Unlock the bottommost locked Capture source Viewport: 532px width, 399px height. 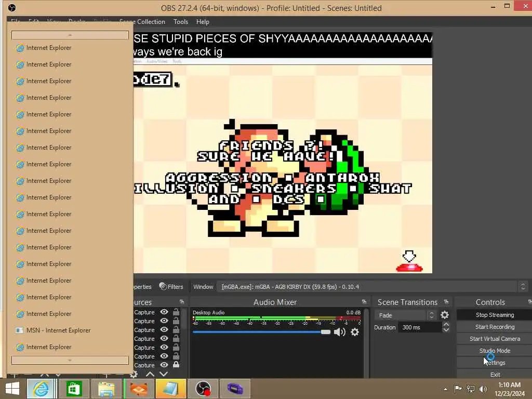point(176,365)
